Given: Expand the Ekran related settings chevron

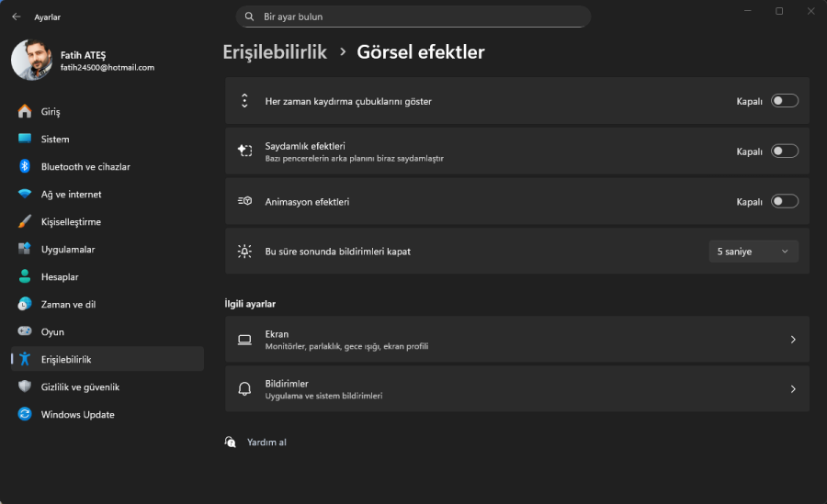Looking at the screenshot, I should (x=793, y=340).
